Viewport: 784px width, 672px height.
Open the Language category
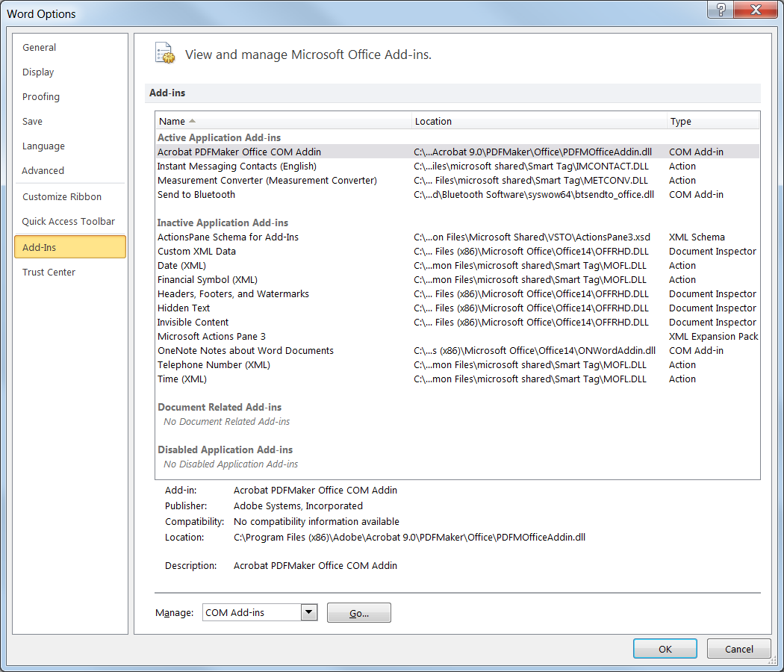[x=70, y=146]
